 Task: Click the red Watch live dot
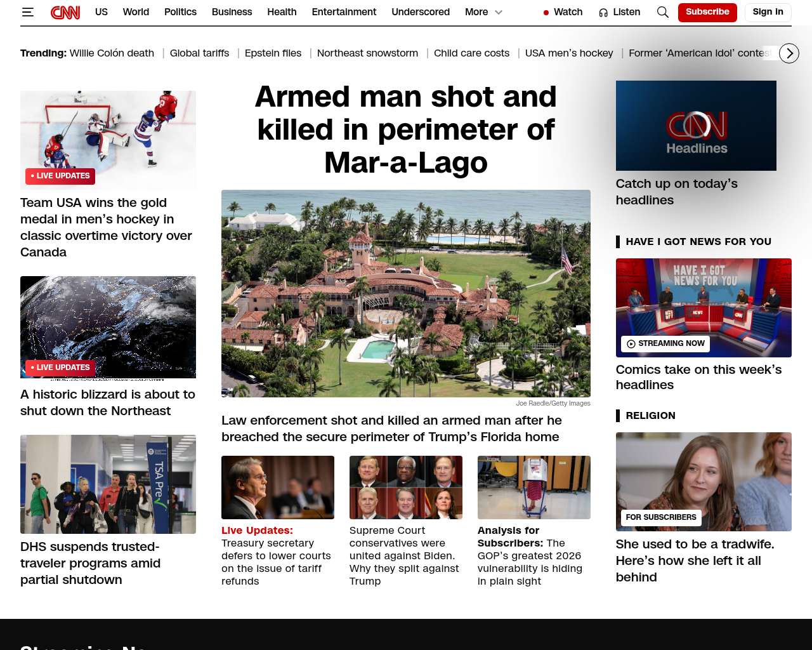[x=546, y=13]
